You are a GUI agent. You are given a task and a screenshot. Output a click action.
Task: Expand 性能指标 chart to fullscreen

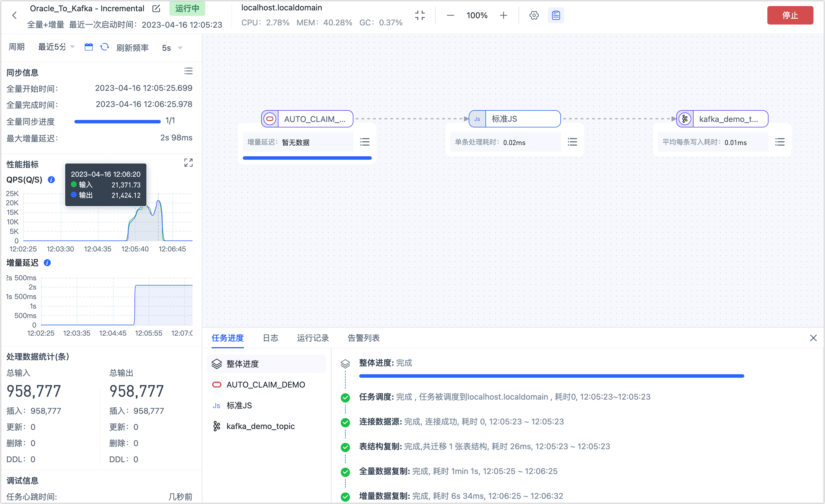(x=189, y=162)
